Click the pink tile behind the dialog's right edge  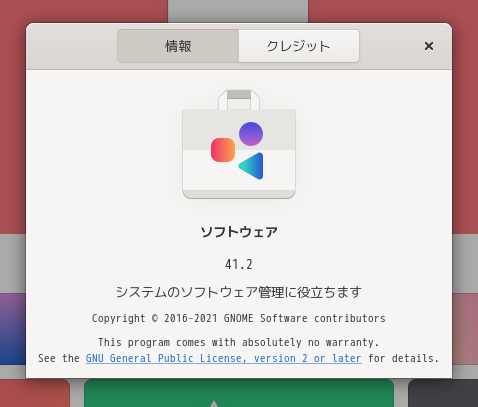(x=465, y=329)
